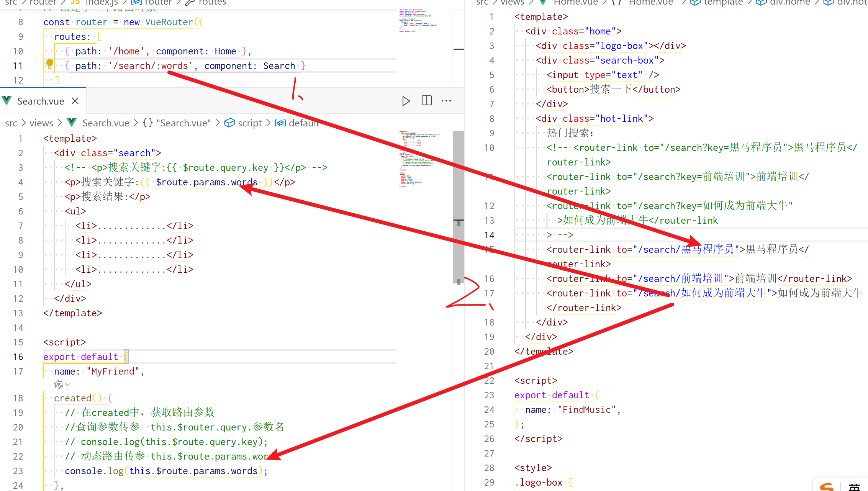Screen dimensions: 868x491
Task: Switch to the Search.vue editor tab
Action: pos(41,101)
